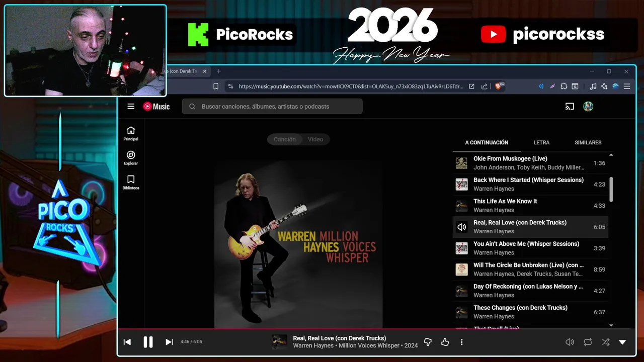This screenshot has height=362, width=644.
Task: Click the tab search window icon
Action: pyautogui.click(x=575, y=86)
